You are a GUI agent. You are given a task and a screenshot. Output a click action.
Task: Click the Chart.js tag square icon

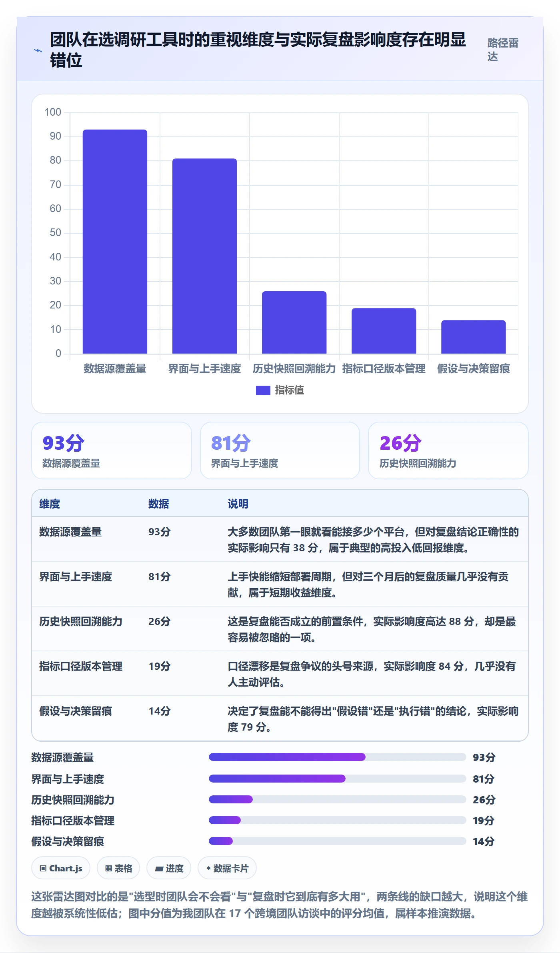click(x=43, y=869)
